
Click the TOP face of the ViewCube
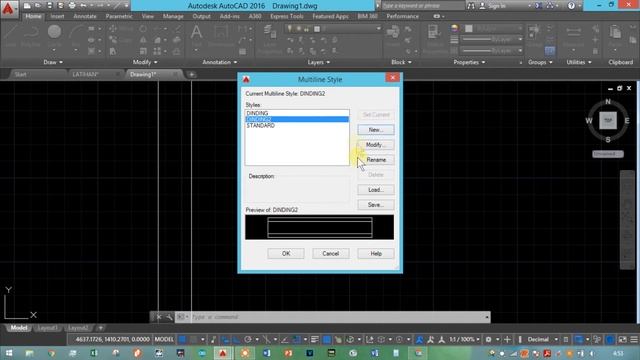[x=608, y=120]
